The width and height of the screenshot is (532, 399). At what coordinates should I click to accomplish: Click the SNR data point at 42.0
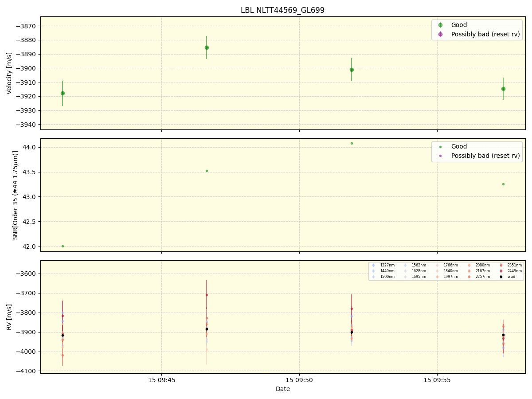pos(63,246)
